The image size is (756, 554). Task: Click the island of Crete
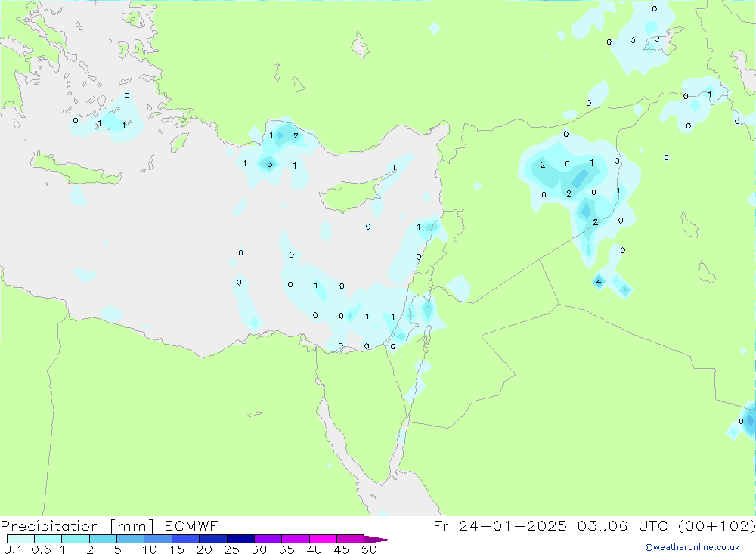76,169
